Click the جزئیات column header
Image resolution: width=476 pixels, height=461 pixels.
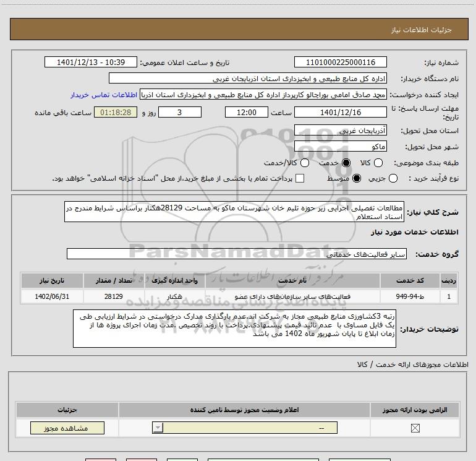click(x=67, y=410)
